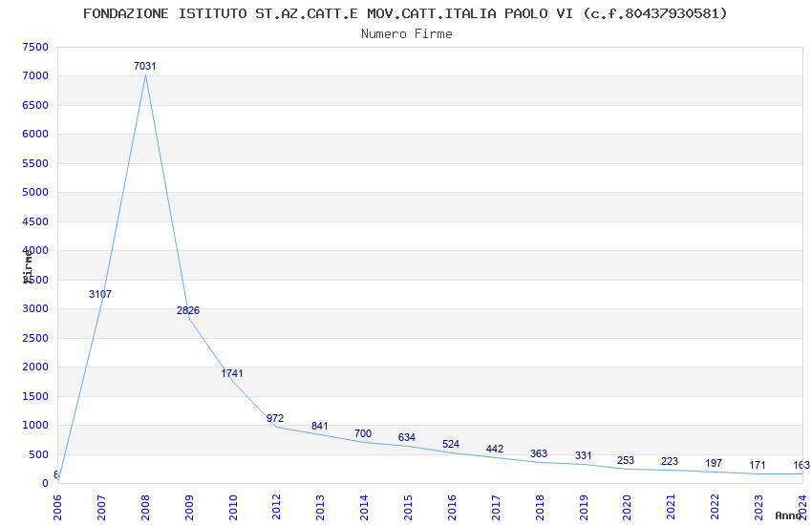This screenshot has width=812, height=525.
Task: Select the 'Numero Firme' subtitle
Action: pos(407,33)
